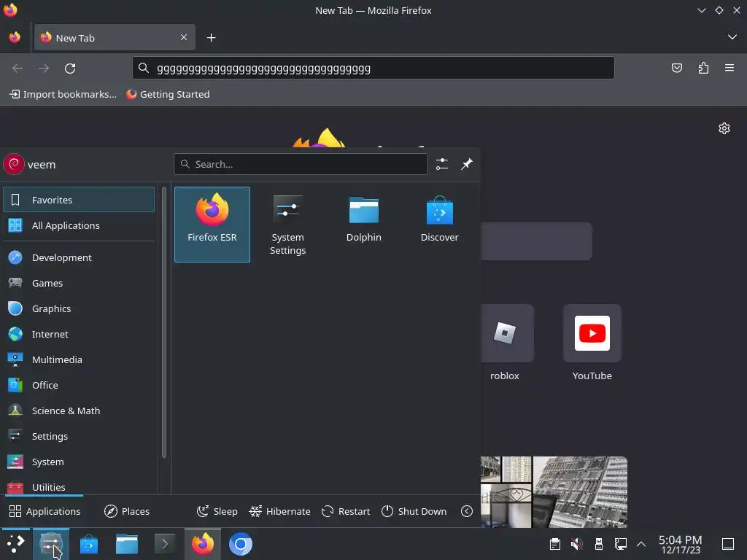This screenshot has width=747, height=560.
Task: Close the New Tab tab
Action: tap(184, 37)
